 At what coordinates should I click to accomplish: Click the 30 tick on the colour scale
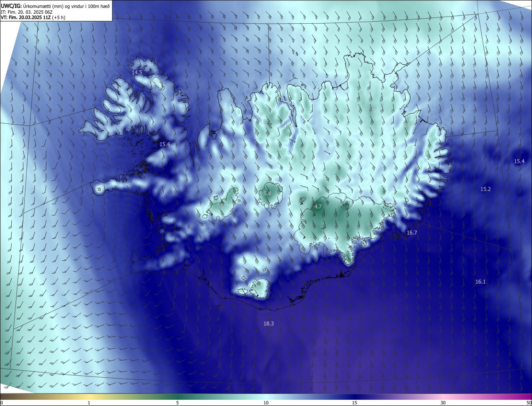pos(443,403)
